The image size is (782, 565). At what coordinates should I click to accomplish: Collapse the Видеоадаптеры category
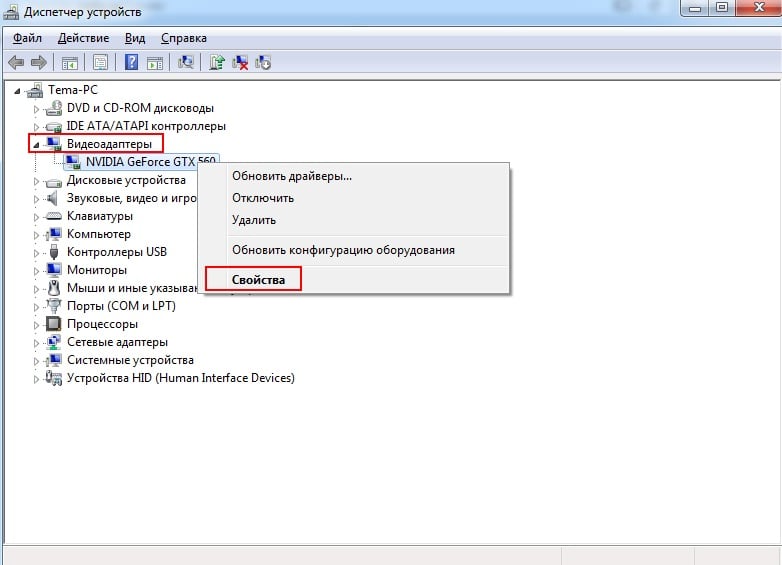pos(37,144)
